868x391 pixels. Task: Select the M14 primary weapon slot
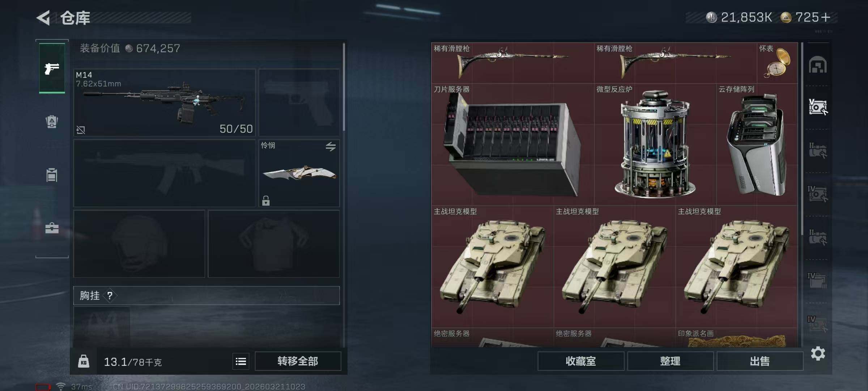pos(165,102)
